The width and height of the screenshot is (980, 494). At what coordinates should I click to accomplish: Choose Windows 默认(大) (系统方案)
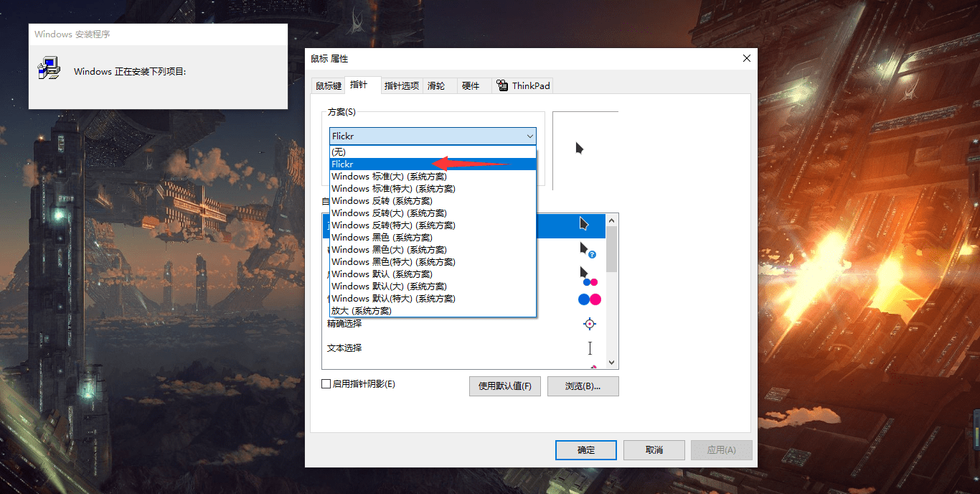click(433, 286)
